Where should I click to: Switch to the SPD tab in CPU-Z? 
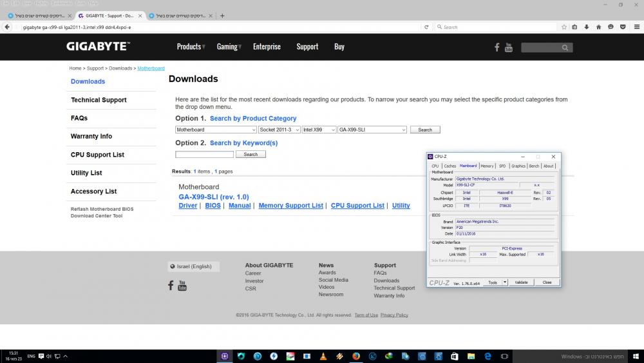tap(502, 166)
